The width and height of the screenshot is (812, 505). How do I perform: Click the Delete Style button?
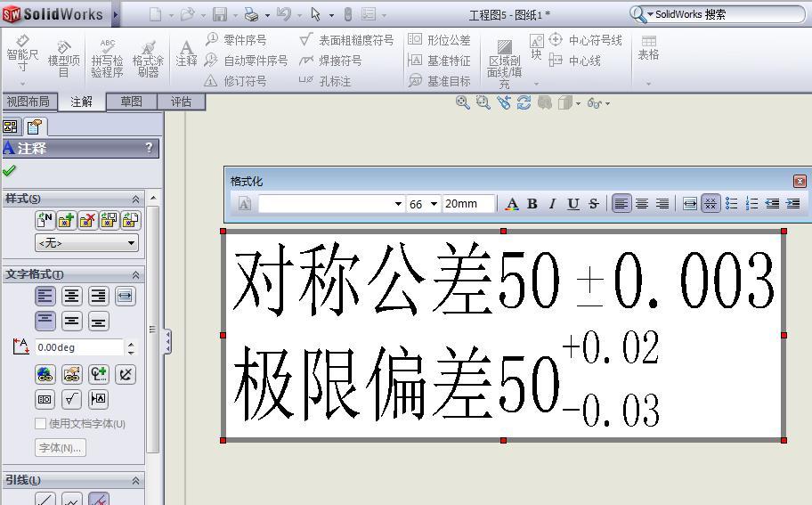click(x=87, y=220)
